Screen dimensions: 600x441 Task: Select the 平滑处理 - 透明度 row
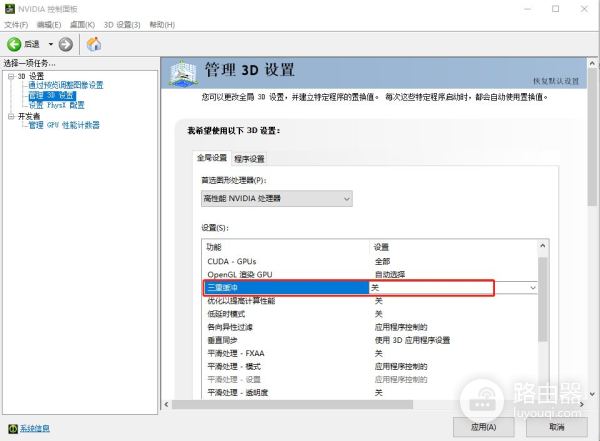pos(369,392)
